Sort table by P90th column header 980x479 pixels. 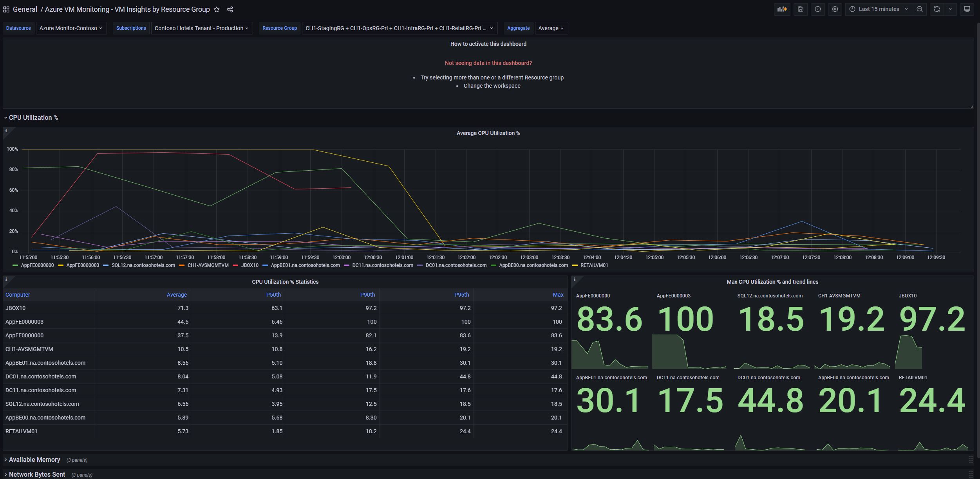point(367,295)
